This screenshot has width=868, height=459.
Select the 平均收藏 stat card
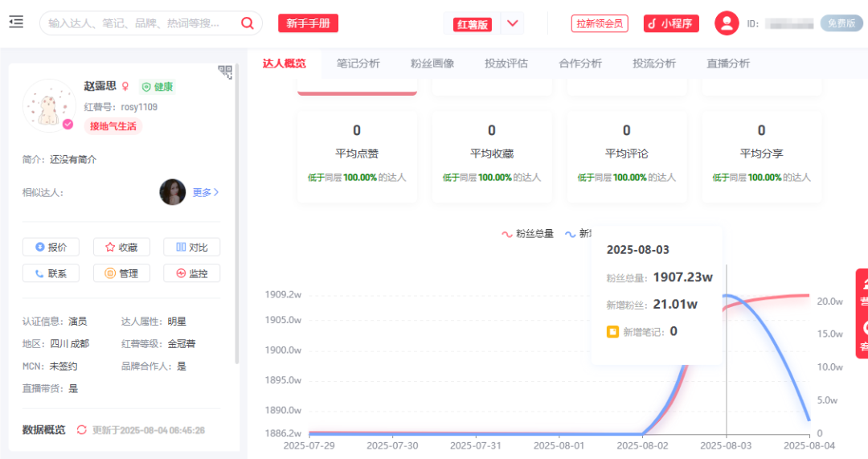pyautogui.click(x=492, y=156)
